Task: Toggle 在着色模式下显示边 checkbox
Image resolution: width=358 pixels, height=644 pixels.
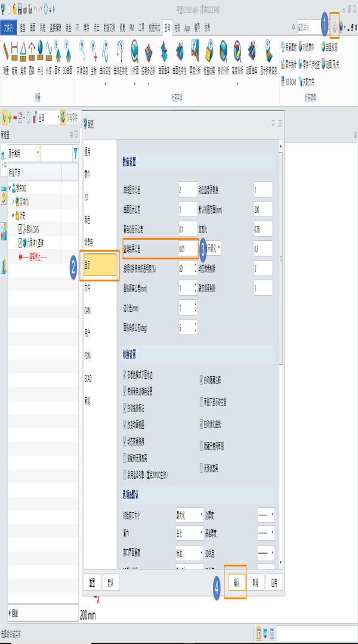Action: pyautogui.click(x=125, y=374)
